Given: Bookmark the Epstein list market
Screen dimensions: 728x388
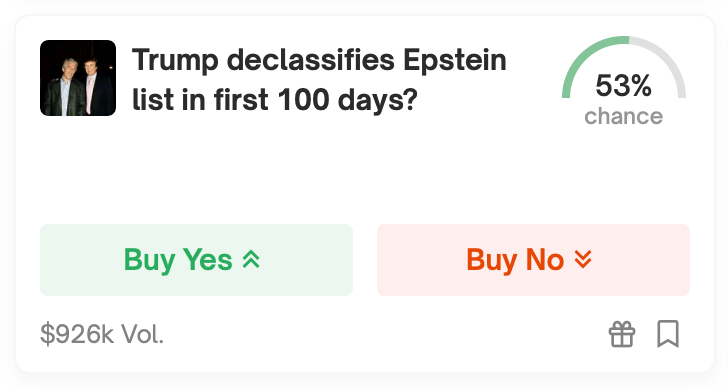Looking at the screenshot, I should [x=668, y=334].
